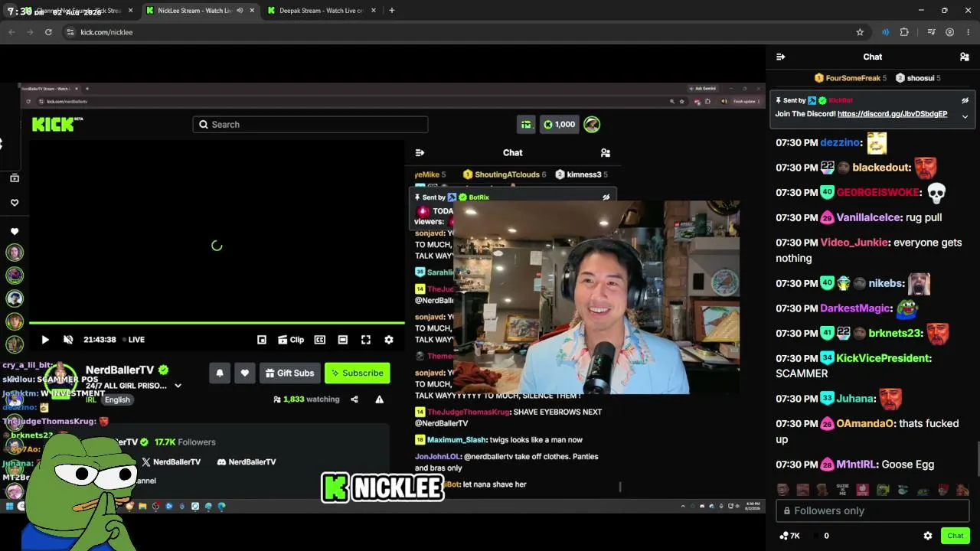Expand the 24/7 ALL GIRL PRISO... stream title
This screenshot has width=980, height=551.
(178, 386)
